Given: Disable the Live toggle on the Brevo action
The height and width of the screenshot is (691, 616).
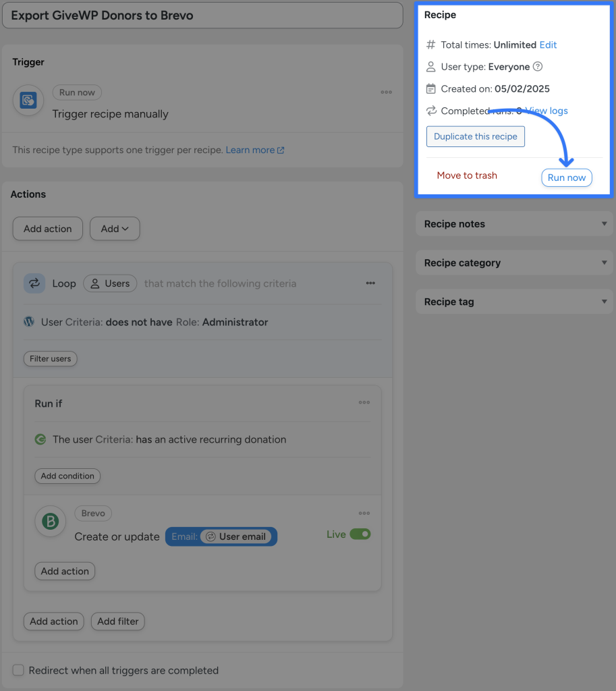Looking at the screenshot, I should point(360,532).
